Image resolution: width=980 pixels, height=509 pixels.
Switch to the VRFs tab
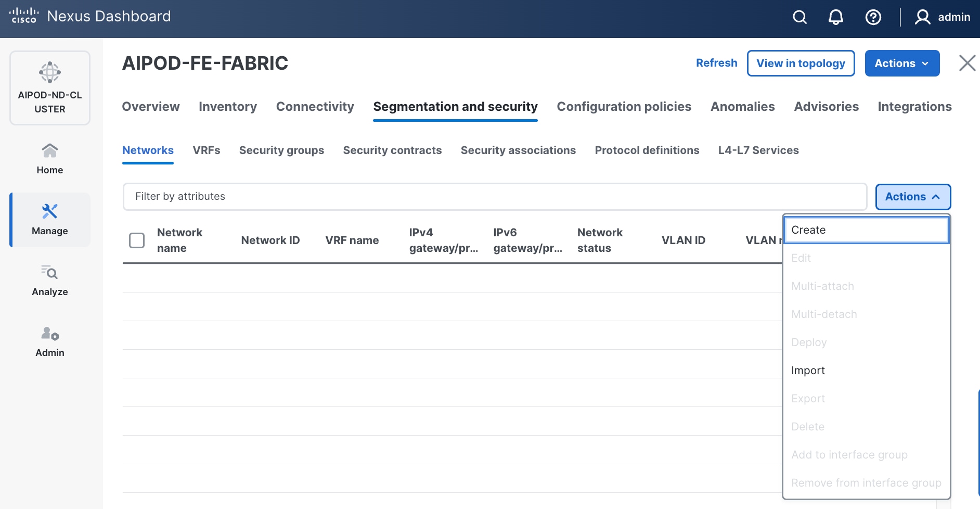[x=206, y=150]
